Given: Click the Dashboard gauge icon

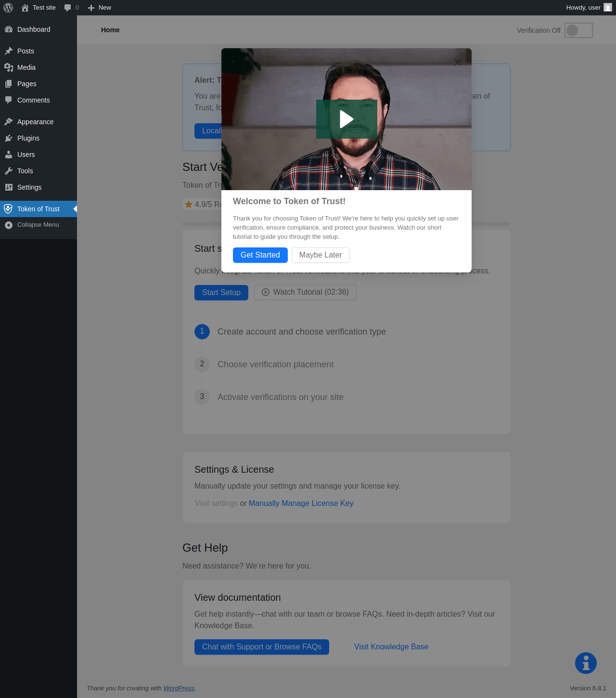Looking at the screenshot, I should 9,29.
